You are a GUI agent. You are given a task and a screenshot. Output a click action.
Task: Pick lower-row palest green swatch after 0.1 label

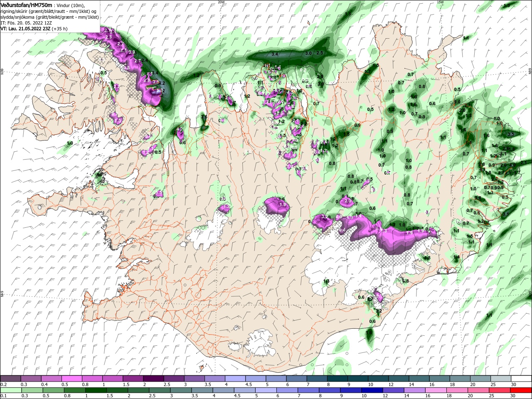click(11, 390)
